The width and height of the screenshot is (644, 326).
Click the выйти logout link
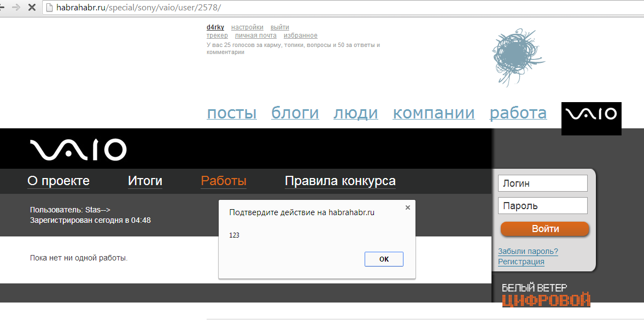(280, 27)
